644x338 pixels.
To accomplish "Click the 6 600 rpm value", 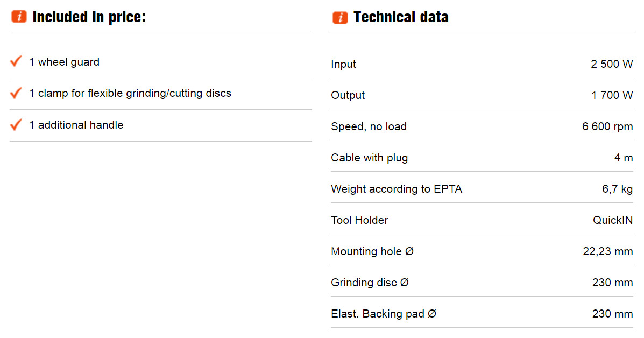I will click(607, 126).
